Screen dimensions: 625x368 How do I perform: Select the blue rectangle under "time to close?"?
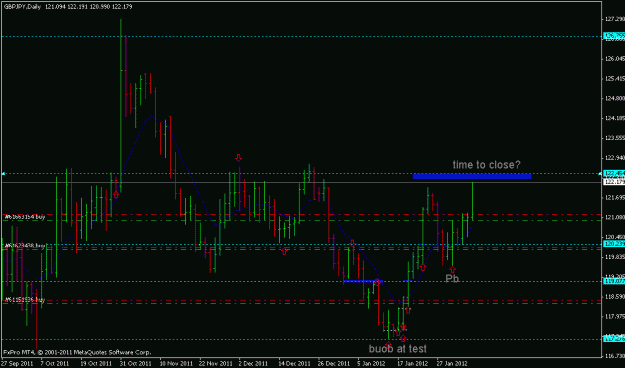coord(472,176)
